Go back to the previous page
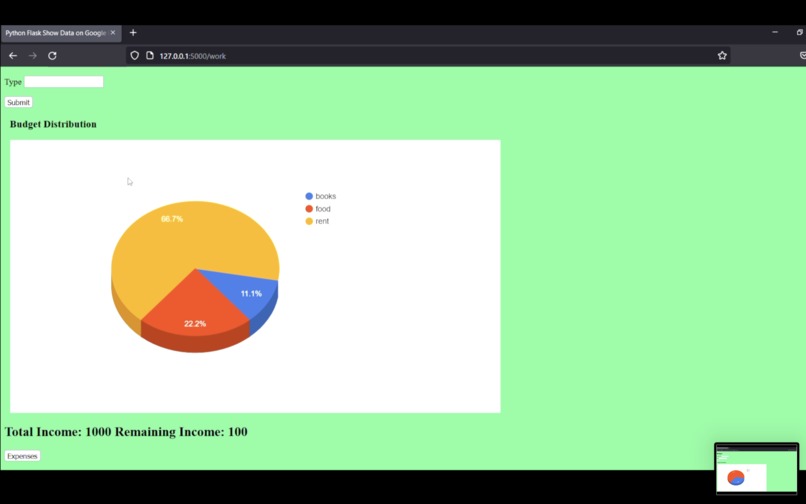 pos(13,56)
